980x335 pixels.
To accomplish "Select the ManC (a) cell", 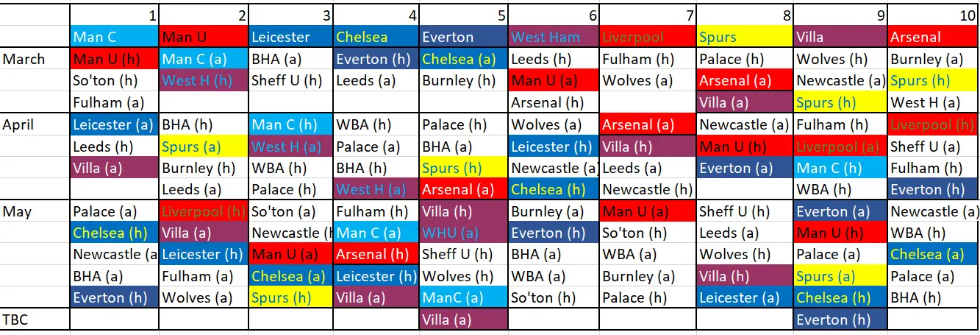I will pyautogui.click(x=463, y=297).
